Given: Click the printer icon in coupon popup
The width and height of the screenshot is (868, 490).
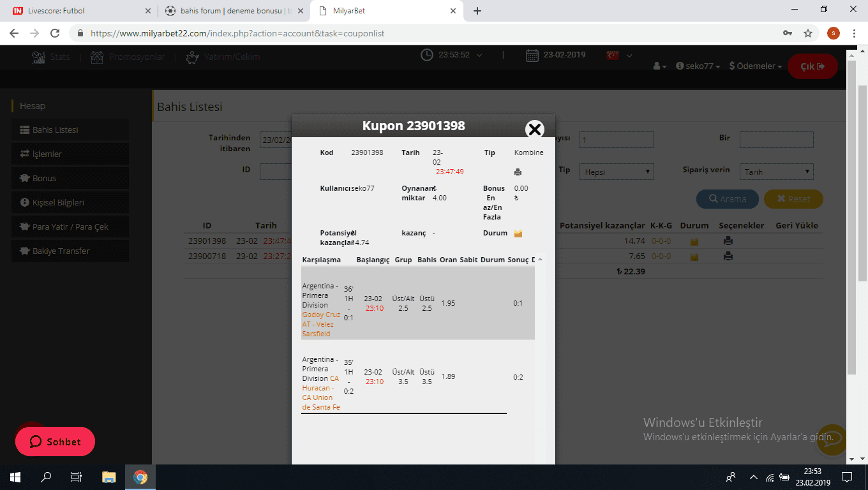Looking at the screenshot, I should tap(518, 172).
